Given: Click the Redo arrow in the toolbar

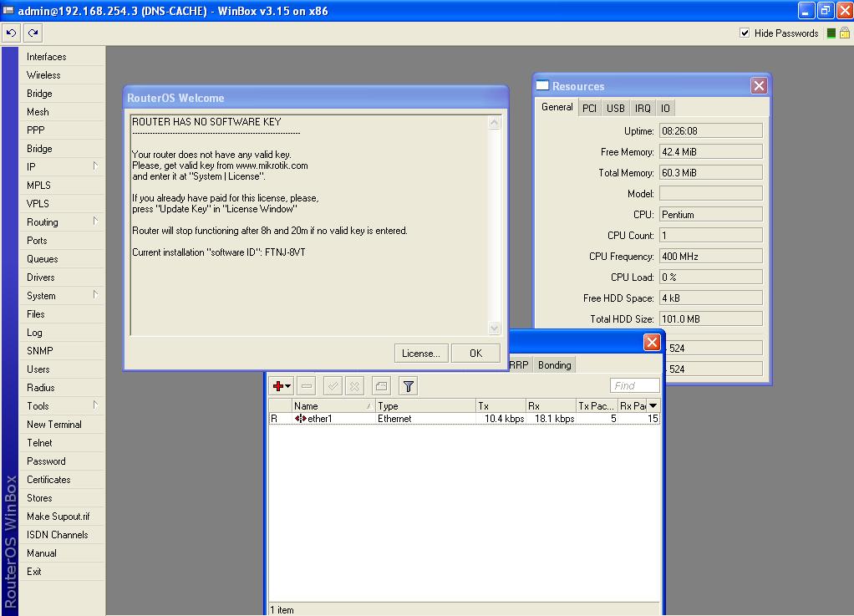Looking at the screenshot, I should (33, 33).
